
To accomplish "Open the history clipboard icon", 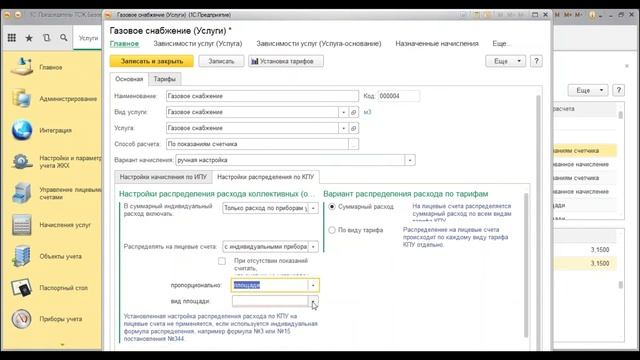I will 47,38.
